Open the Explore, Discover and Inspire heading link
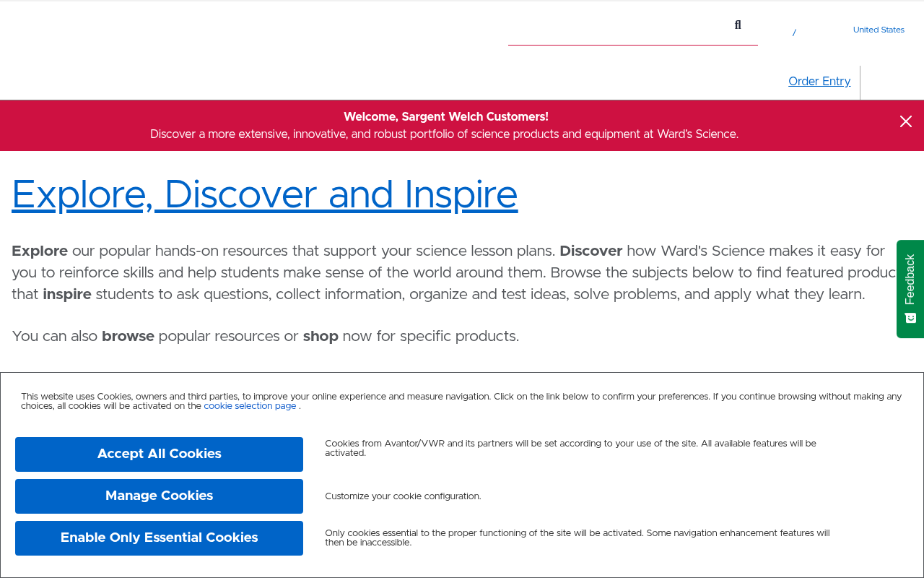Viewport: 924px width, 578px height. (x=265, y=195)
